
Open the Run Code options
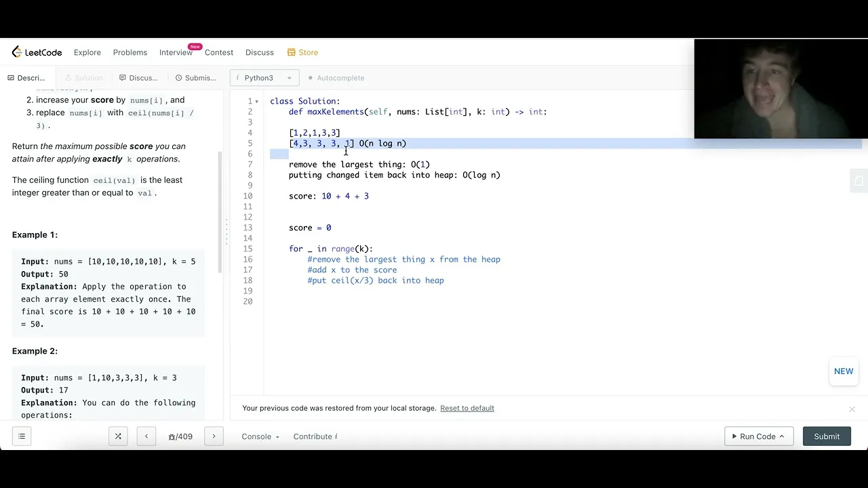(759, 436)
